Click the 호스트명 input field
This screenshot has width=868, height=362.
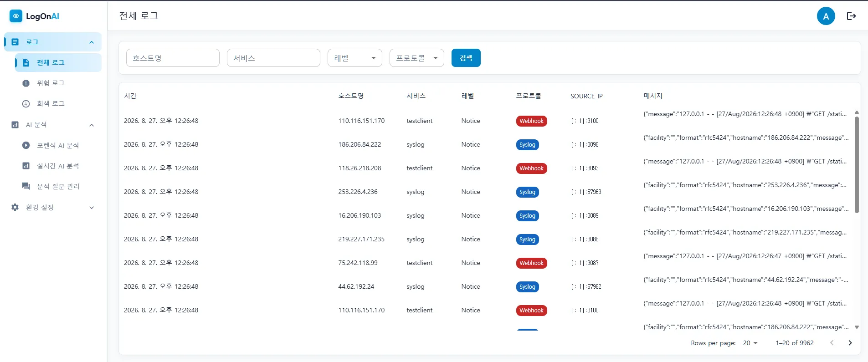click(173, 58)
